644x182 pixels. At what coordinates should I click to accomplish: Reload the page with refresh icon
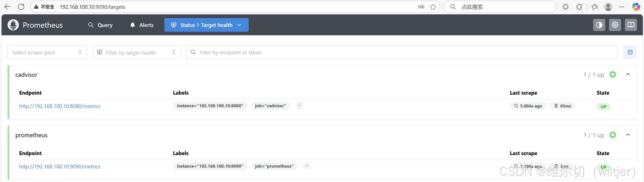[x=21, y=7]
